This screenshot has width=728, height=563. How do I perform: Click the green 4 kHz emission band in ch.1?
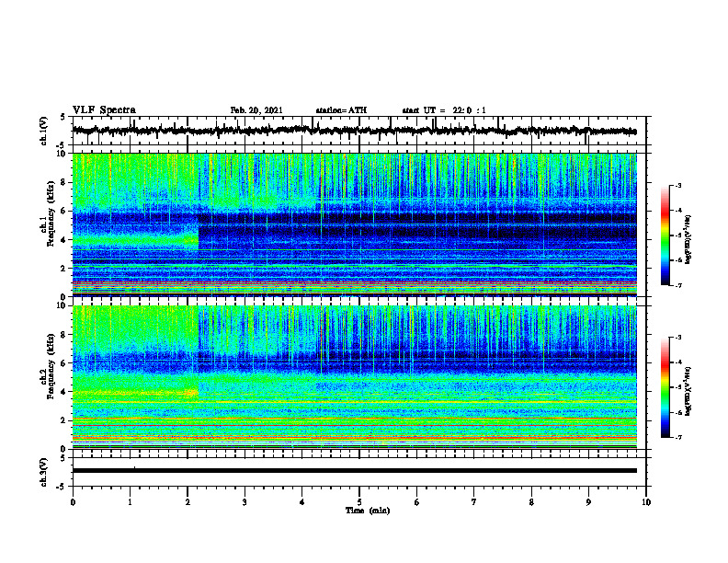coord(135,240)
